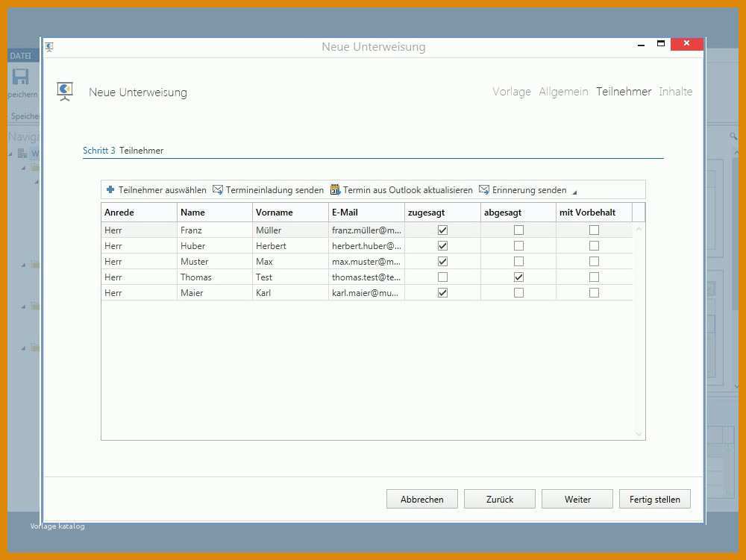Click Teilnehmer auswählen toolbar label
The width and height of the screenshot is (746, 560).
coord(162,190)
